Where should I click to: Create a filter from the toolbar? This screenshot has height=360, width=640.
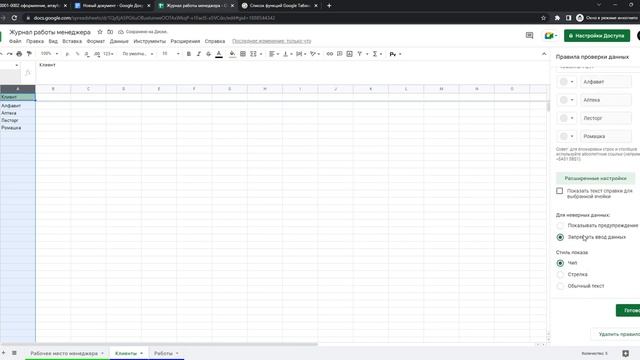tap(360, 54)
